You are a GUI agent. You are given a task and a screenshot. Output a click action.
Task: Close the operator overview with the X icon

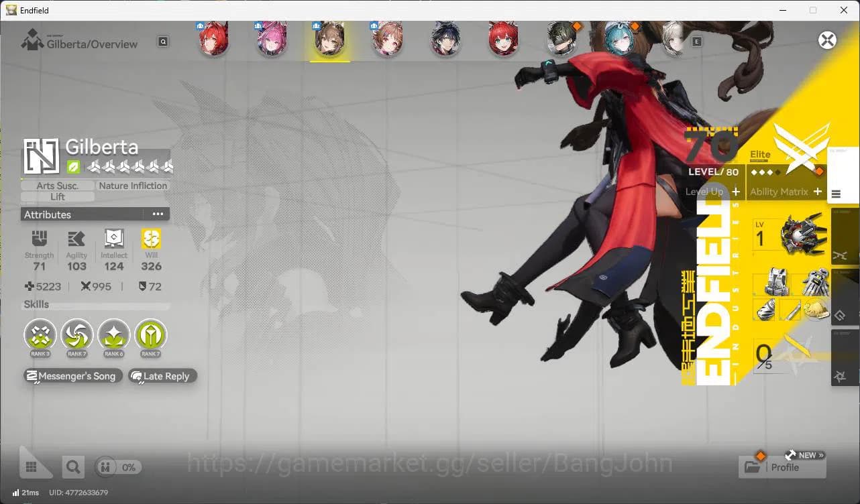tap(827, 40)
